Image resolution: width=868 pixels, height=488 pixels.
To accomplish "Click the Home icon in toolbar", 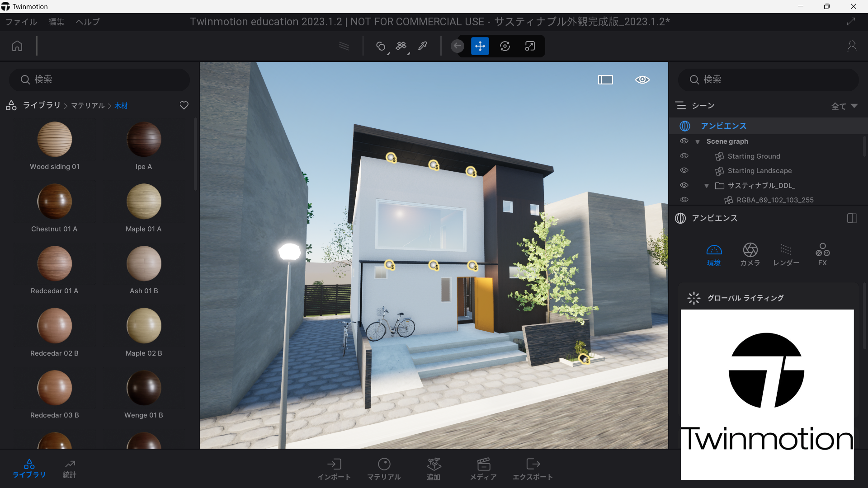I will coord(17,46).
